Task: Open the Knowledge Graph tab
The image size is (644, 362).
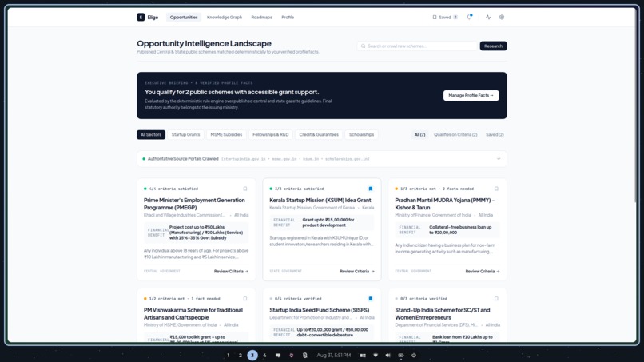Action: coord(225,18)
